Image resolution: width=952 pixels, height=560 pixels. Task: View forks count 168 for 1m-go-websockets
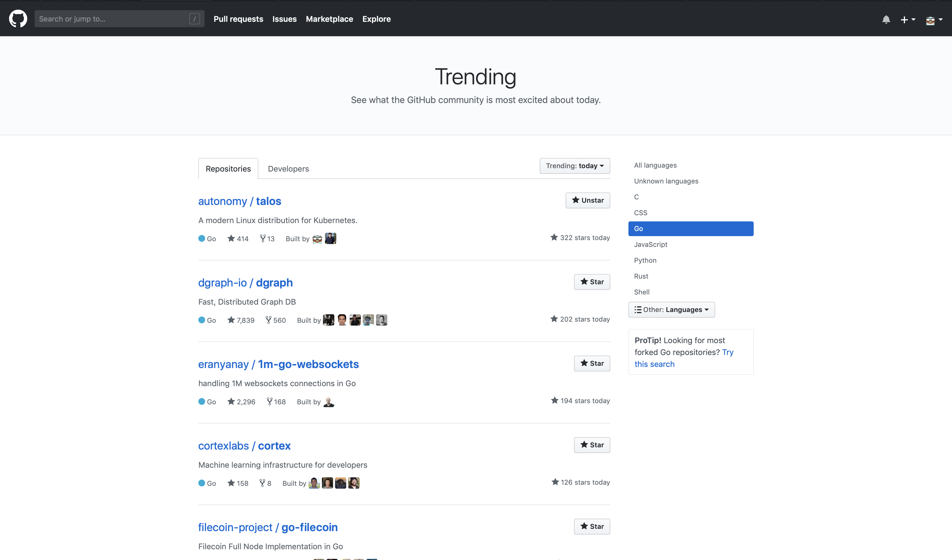(x=276, y=401)
